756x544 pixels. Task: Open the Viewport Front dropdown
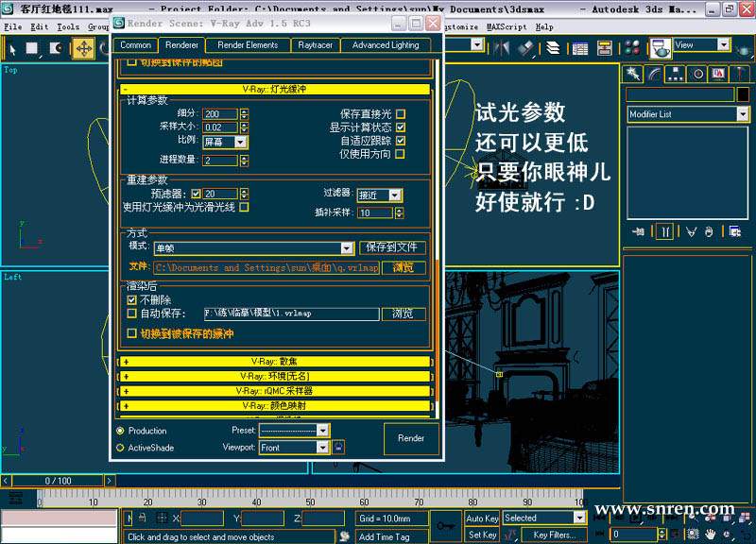click(x=294, y=447)
